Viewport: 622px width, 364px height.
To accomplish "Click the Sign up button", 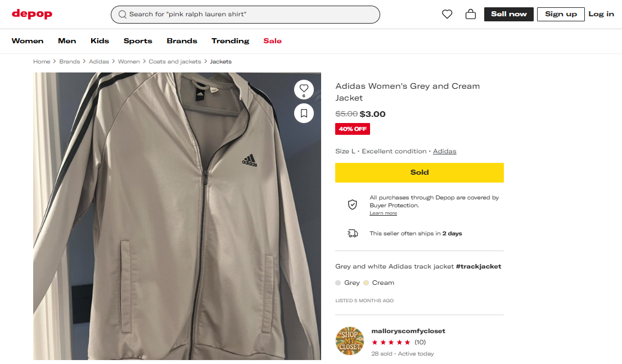I will pyautogui.click(x=561, y=14).
